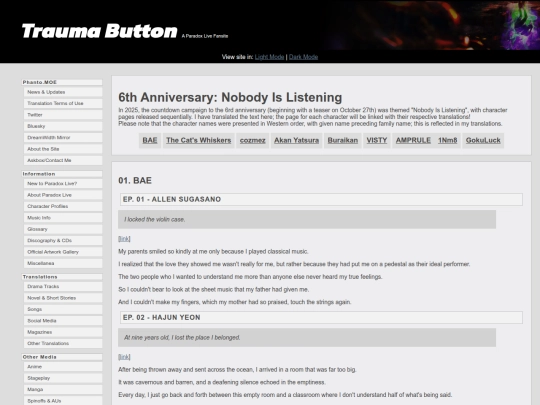Open Songs translations
This screenshot has width=540, height=405.
click(63, 309)
